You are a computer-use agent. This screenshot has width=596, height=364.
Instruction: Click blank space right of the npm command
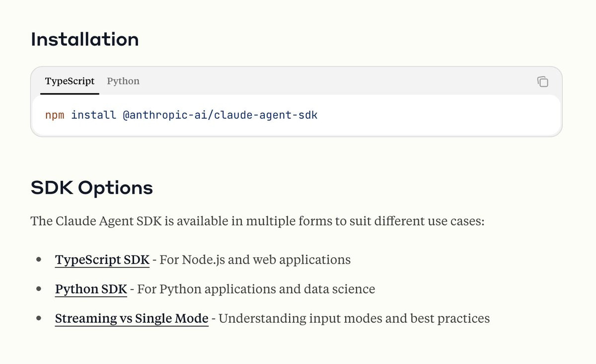[x=437, y=115]
